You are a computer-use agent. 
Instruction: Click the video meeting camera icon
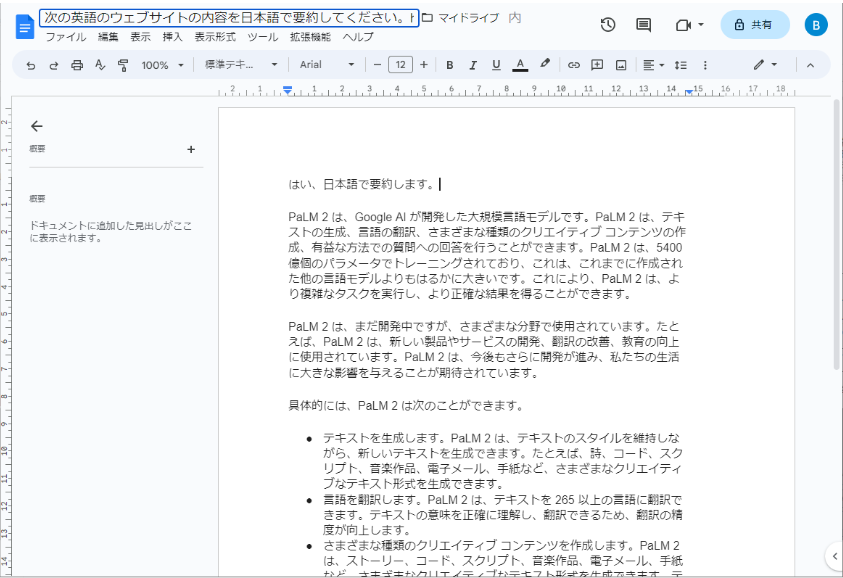pyautogui.click(x=683, y=25)
